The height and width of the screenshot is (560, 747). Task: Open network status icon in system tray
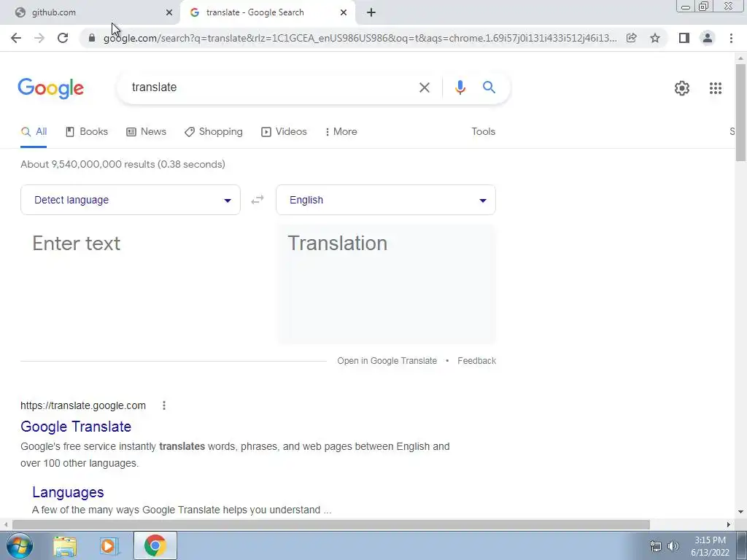(656, 546)
